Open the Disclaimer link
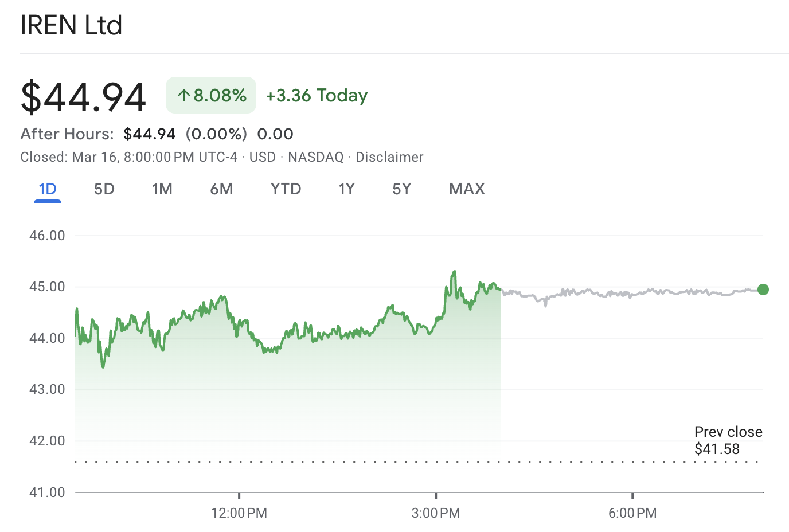Viewport: 789px width, 532px height. tap(389, 157)
